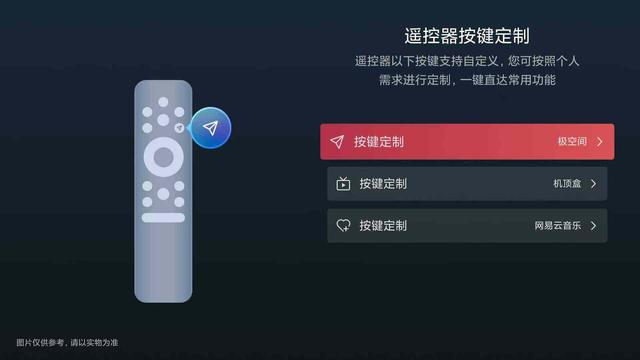Click the TV set-top box icon
640x360 pixels.
(x=343, y=184)
